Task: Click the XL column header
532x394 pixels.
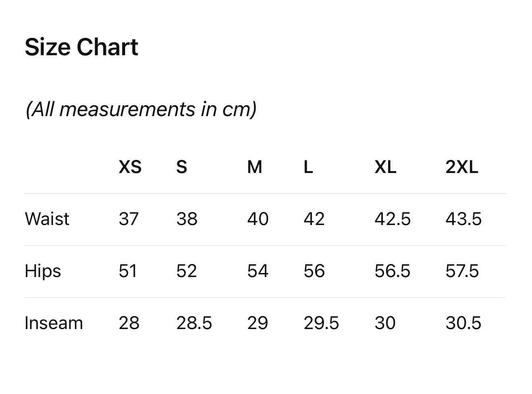Action: click(x=386, y=167)
